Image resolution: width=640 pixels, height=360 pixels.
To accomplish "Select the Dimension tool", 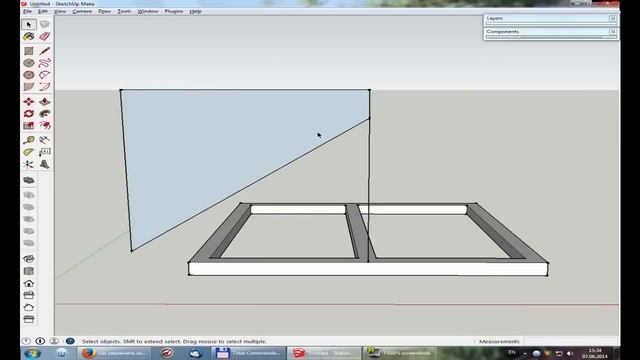I will pyautogui.click(x=44, y=140).
